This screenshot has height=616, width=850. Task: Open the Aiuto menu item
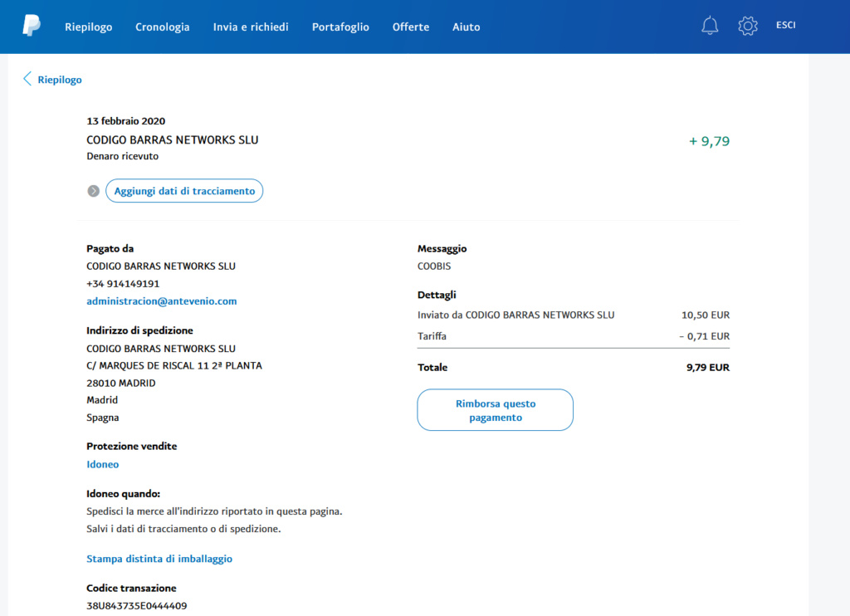point(467,27)
